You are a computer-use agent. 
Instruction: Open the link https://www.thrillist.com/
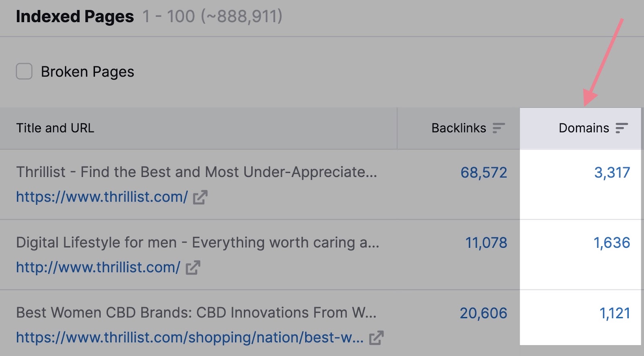tap(102, 197)
